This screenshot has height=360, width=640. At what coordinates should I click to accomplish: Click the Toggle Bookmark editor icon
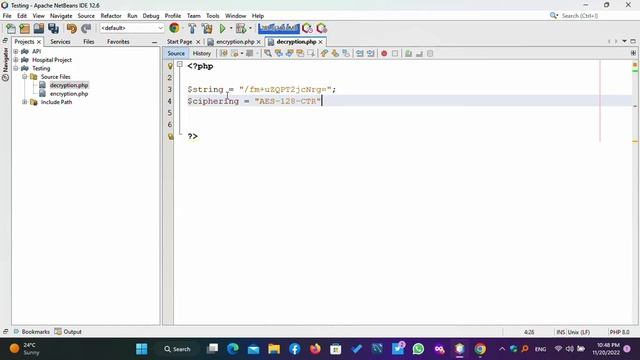coord(346,53)
